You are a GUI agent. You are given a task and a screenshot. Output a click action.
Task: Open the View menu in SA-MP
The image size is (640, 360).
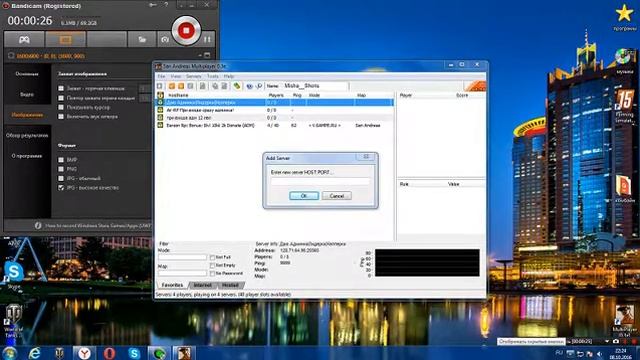[x=176, y=76]
